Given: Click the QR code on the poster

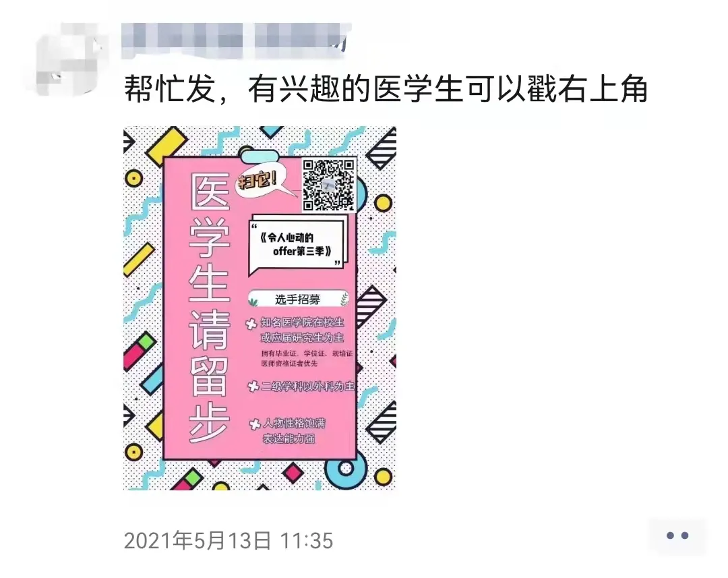Looking at the screenshot, I should coord(329,185).
